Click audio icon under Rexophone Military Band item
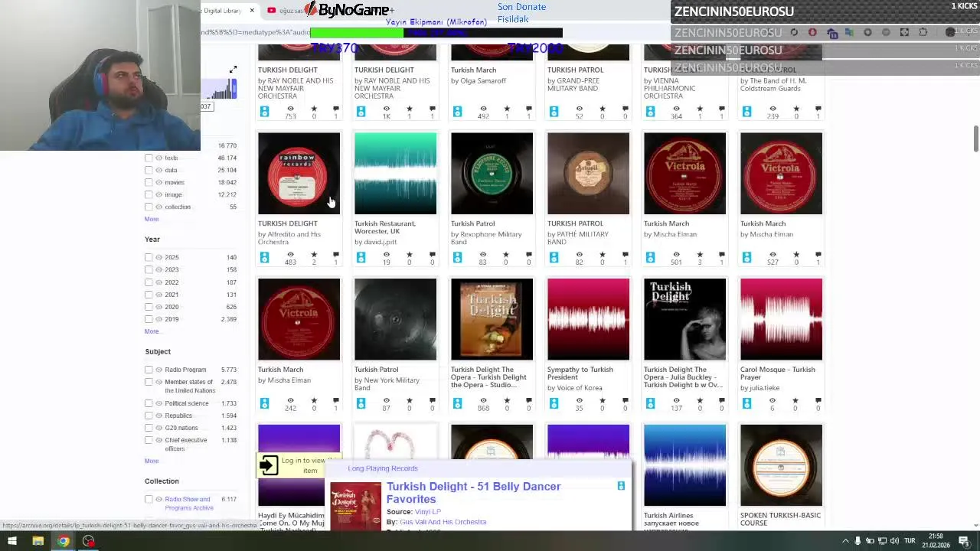The height and width of the screenshot is (551, 980). click(x=457, y=257)
